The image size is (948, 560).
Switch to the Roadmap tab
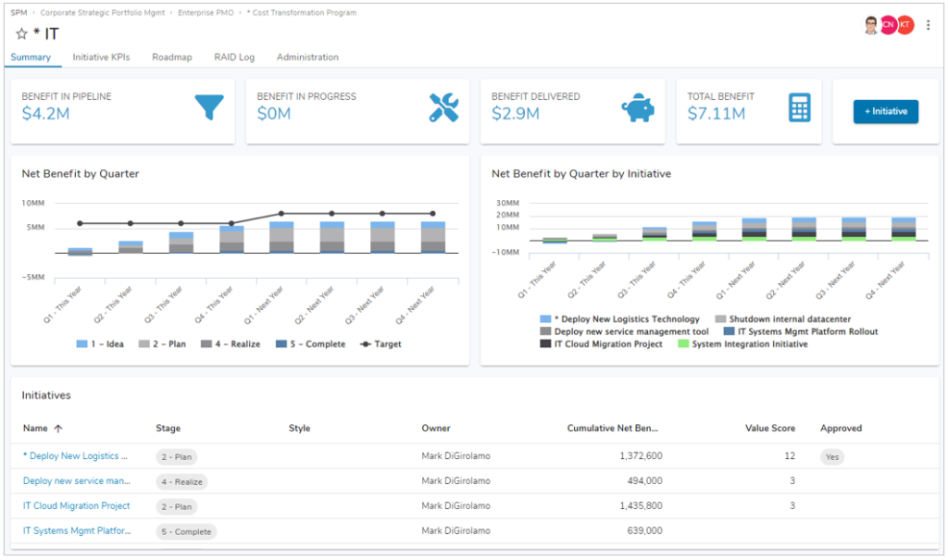click(172, 56)
